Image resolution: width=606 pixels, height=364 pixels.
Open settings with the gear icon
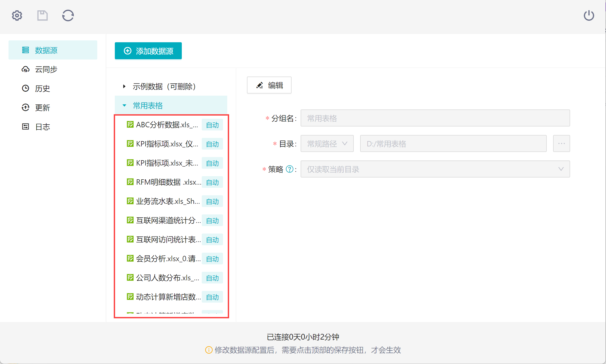[17, 16]
